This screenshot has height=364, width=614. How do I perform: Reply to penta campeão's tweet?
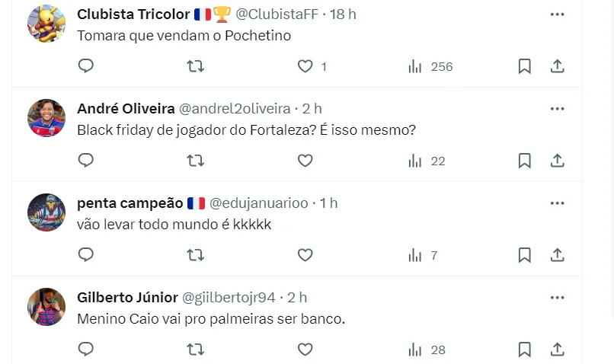[86, 255]
